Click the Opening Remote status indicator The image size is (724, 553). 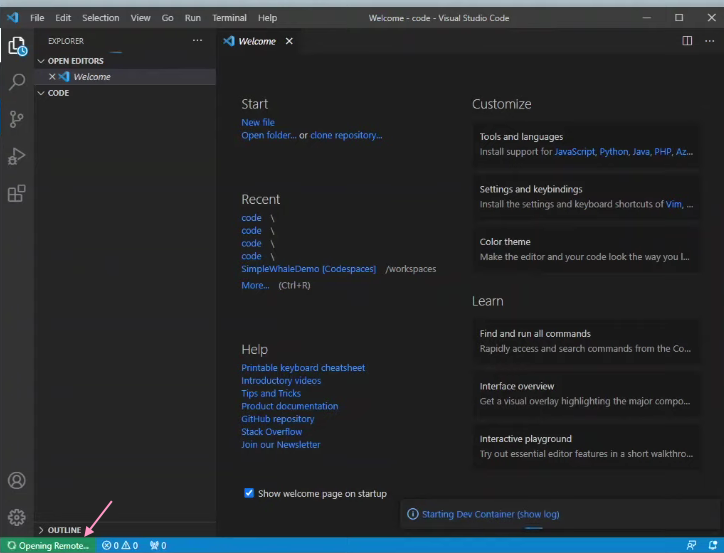48,546
